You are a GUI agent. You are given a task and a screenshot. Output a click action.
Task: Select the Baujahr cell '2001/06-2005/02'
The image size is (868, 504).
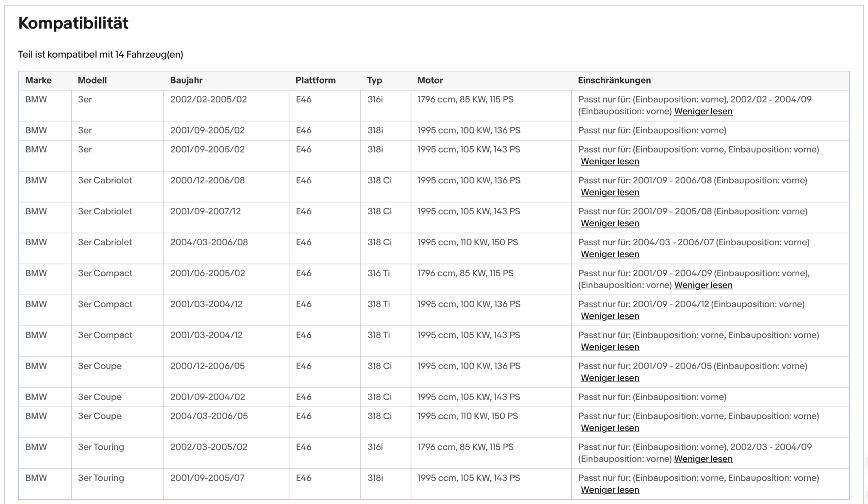pyautogui.click(x=208, y=273)
